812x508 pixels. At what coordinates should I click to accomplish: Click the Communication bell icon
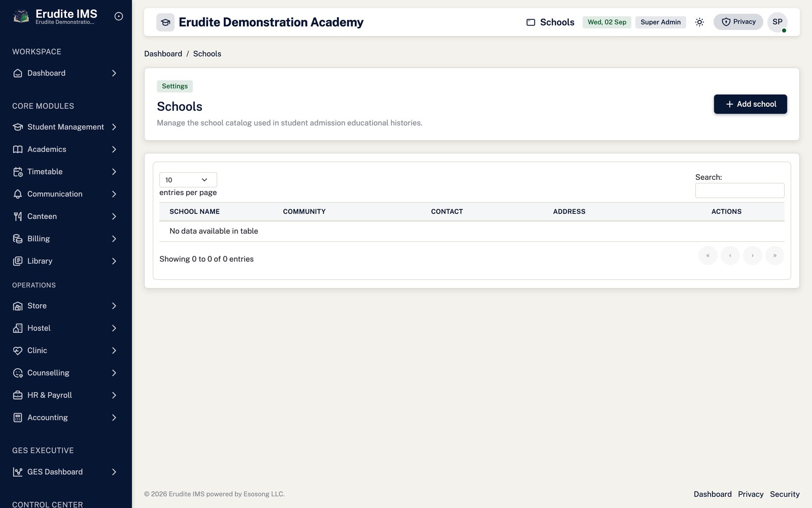[18, 194]
